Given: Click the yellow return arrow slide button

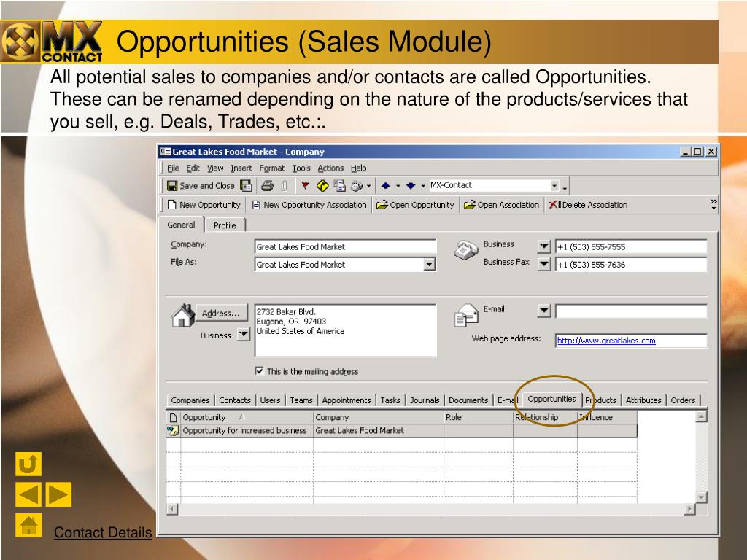Looking at the screenshot, I should pyautogui.click(x=28, y=464).
